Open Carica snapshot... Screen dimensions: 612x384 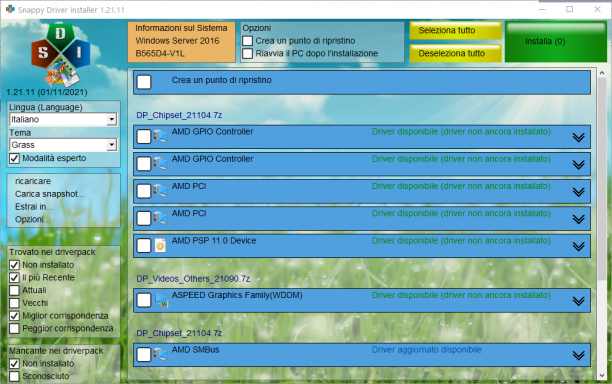[x=50, y=194]
